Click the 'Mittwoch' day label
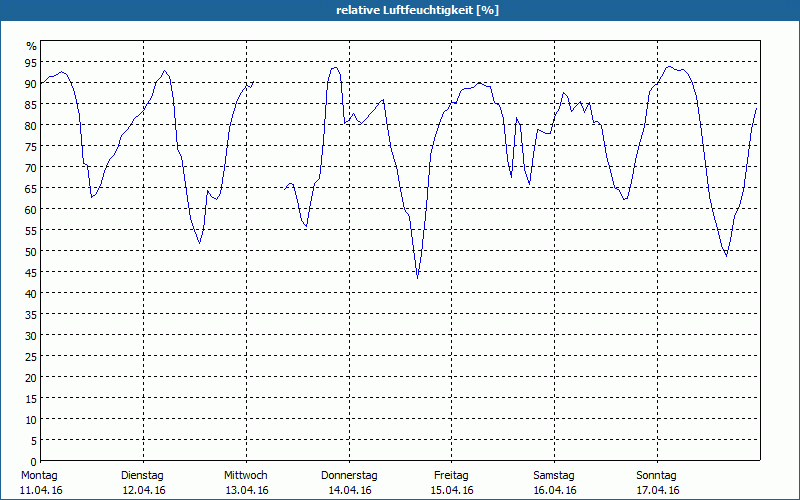The width and height of the screenshot is (800, 500). (245, 475)
